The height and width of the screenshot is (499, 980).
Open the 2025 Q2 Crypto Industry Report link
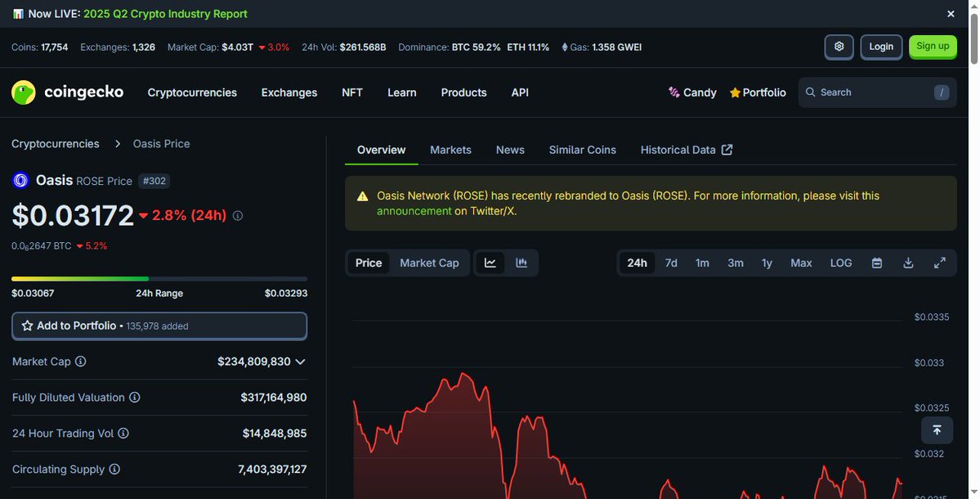click(x=166, y=14)
